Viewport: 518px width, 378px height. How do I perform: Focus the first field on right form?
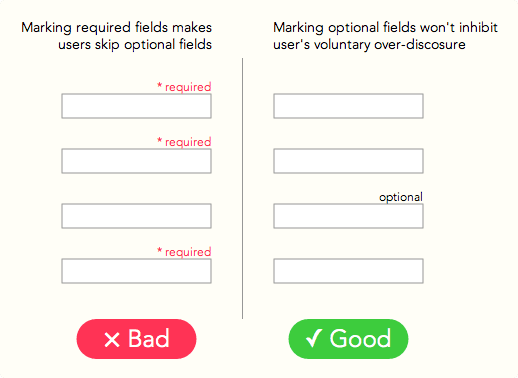348,106
